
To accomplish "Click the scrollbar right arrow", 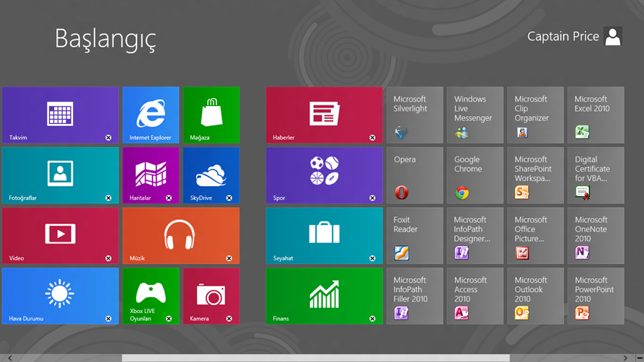I will [625, 358].
